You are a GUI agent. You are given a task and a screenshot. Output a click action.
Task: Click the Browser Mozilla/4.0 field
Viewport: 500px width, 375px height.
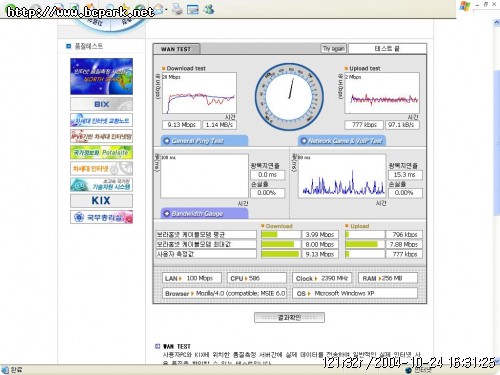(x=224, y=293)
